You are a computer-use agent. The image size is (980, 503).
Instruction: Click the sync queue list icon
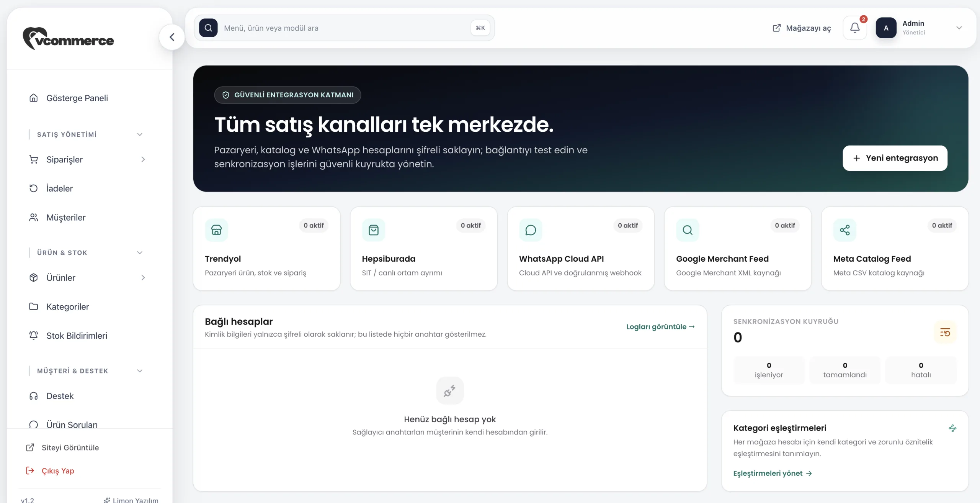(945, 332)
